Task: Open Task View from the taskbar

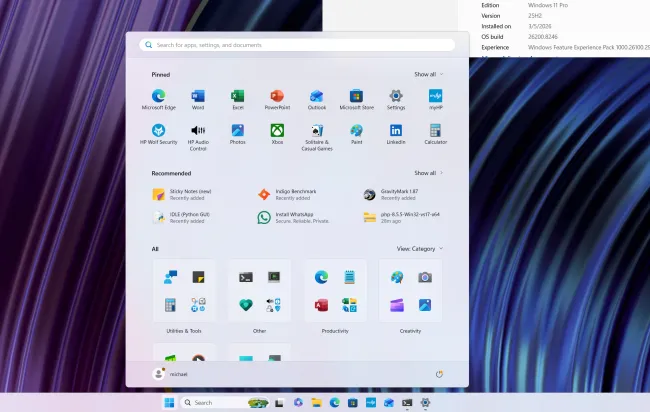Action: click(279, 402)
